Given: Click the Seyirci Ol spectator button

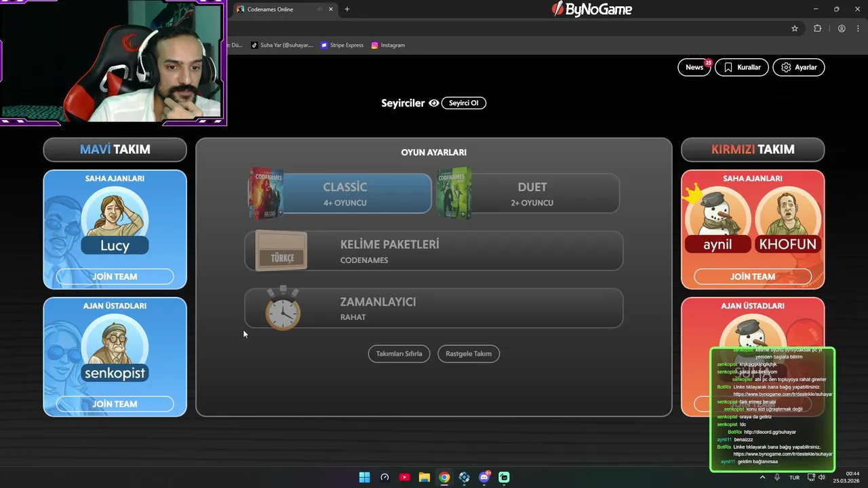Looking at the screenshot, I should [x=464, y=103].
